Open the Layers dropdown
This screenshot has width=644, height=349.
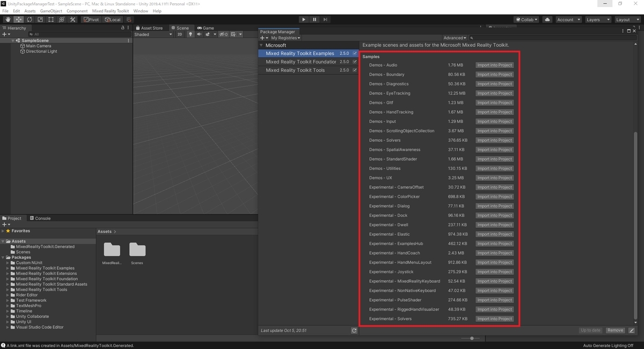point(597,19)
